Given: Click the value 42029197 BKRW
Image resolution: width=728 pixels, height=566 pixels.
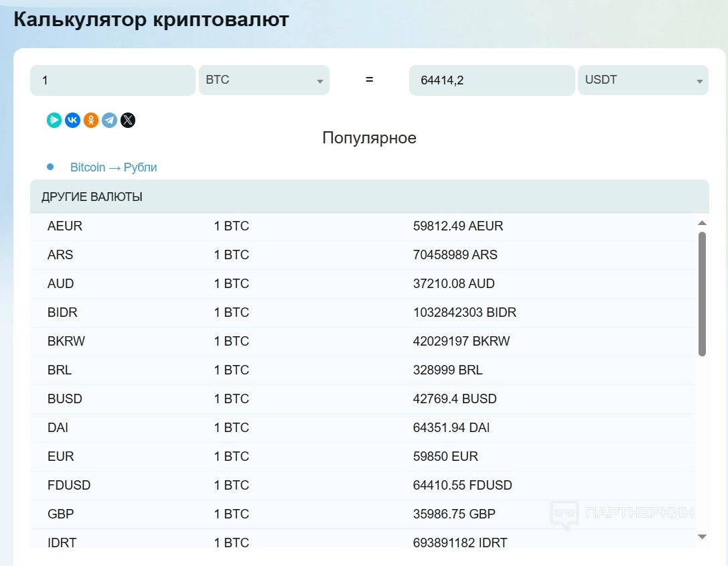Looking at the screenshot, I should [461, 341].
